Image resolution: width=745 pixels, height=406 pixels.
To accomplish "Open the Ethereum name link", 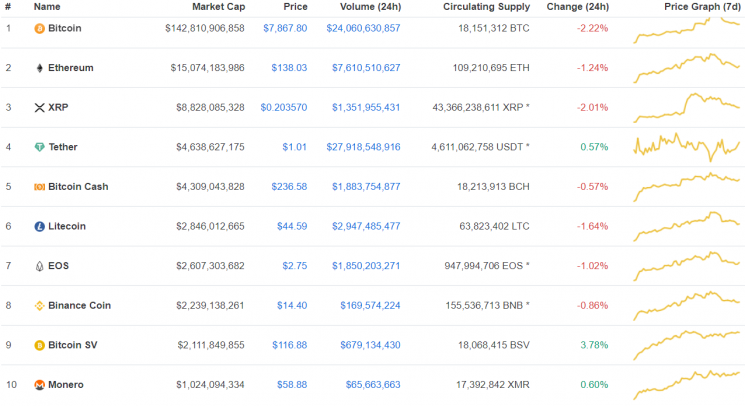I will tap(71, 68).
